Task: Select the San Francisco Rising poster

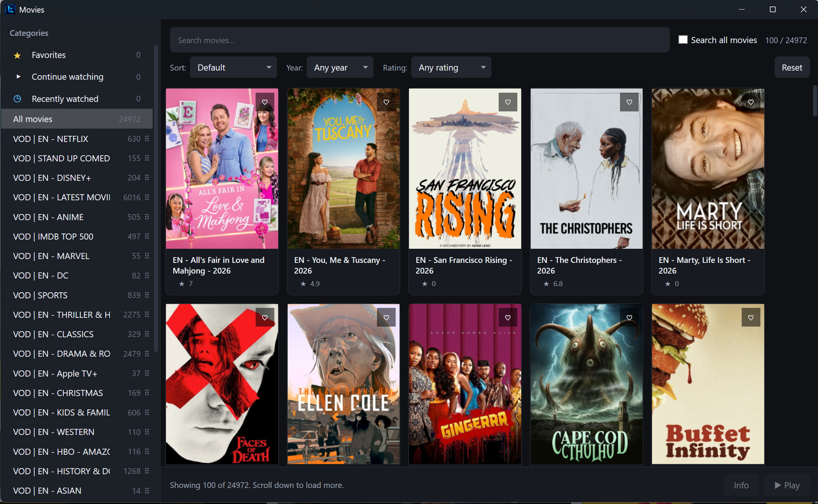Action: [x=465, y=169]
